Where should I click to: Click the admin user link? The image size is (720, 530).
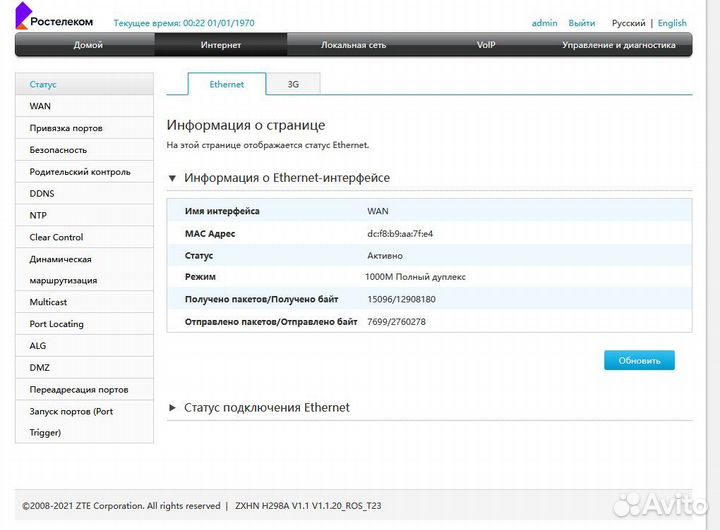544,23
